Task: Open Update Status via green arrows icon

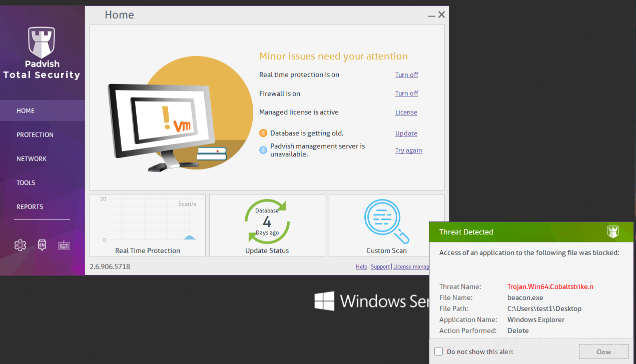Action: (267, 221)
